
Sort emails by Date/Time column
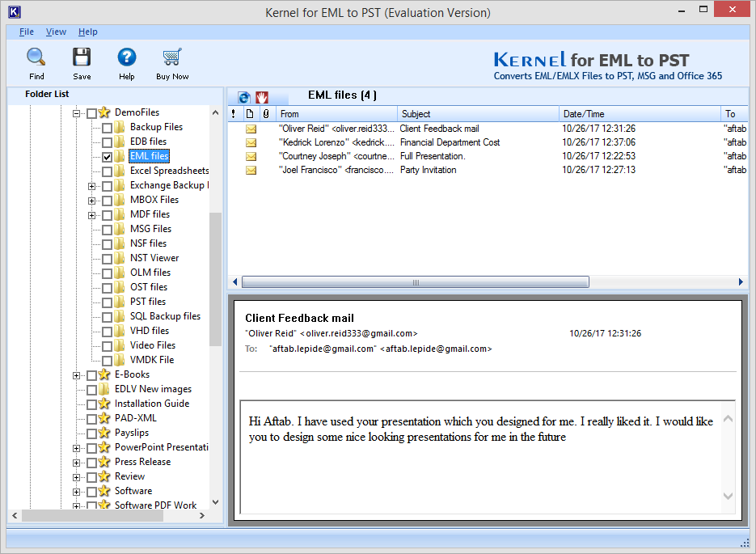[x=640, y=114]
